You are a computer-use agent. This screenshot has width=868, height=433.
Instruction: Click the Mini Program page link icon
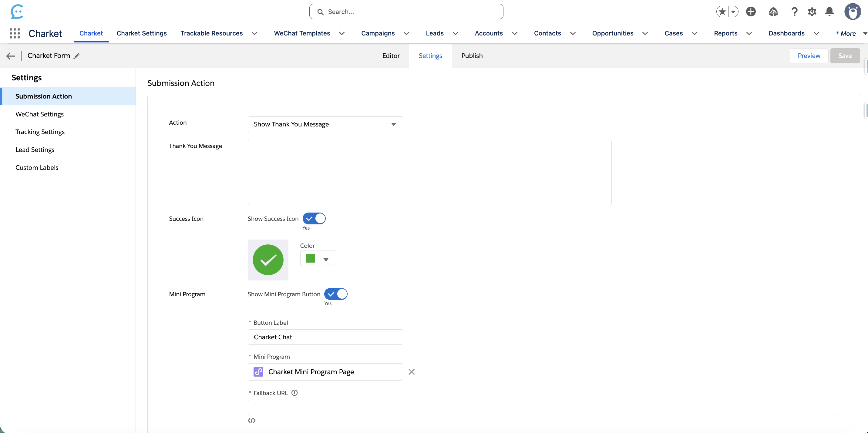[x=258, y=372]
